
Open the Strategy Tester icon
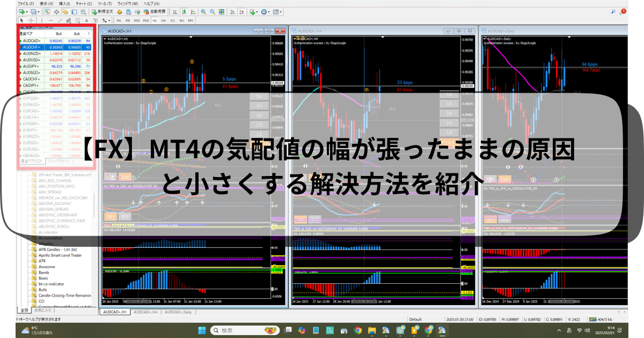click(x=83, y=11)
